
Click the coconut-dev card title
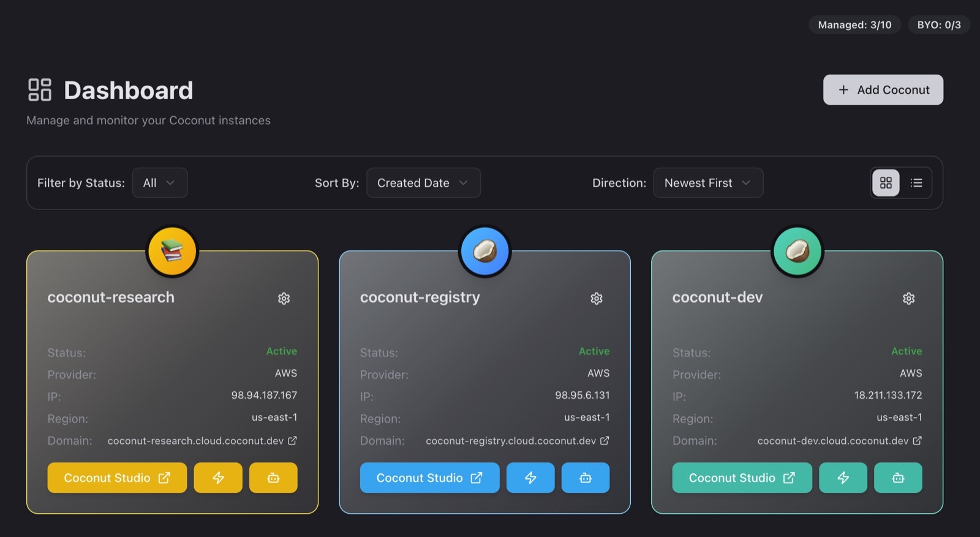point(717,298)
